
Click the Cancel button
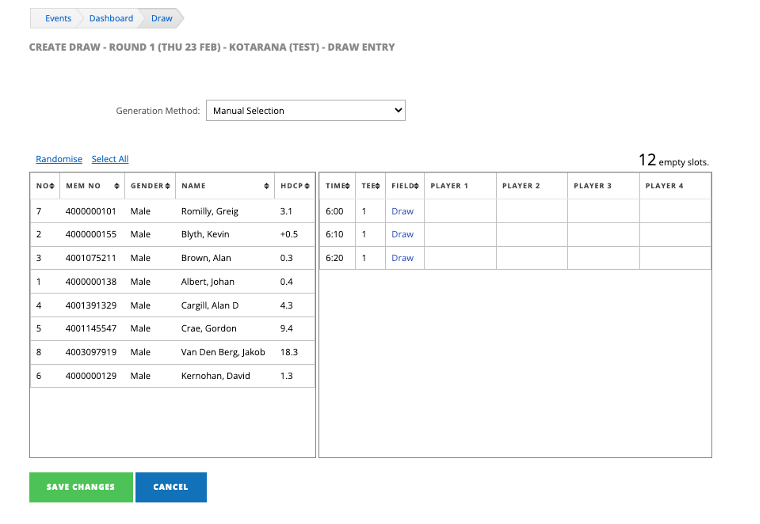[171, 487]
